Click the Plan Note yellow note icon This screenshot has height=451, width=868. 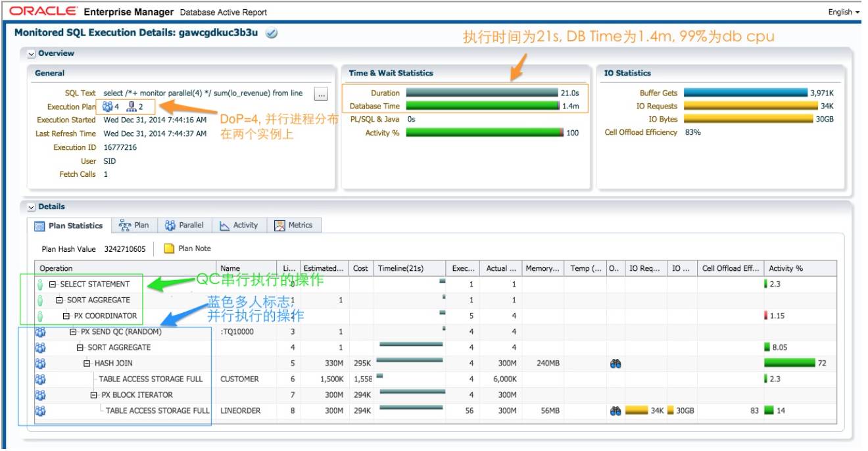click(169, 249)
